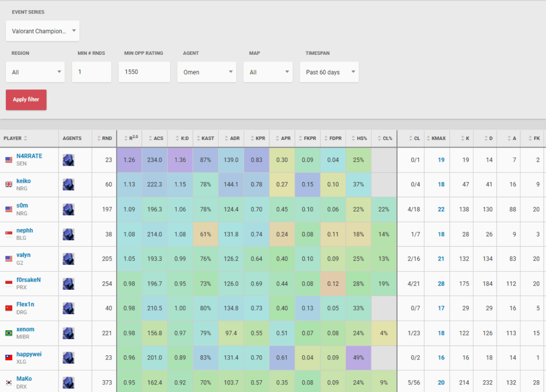This screenshot has height=392, width=546.
Task: Open the Agent dropdown showing Omen
Action: pyautogui.click(x=206, y=72)
